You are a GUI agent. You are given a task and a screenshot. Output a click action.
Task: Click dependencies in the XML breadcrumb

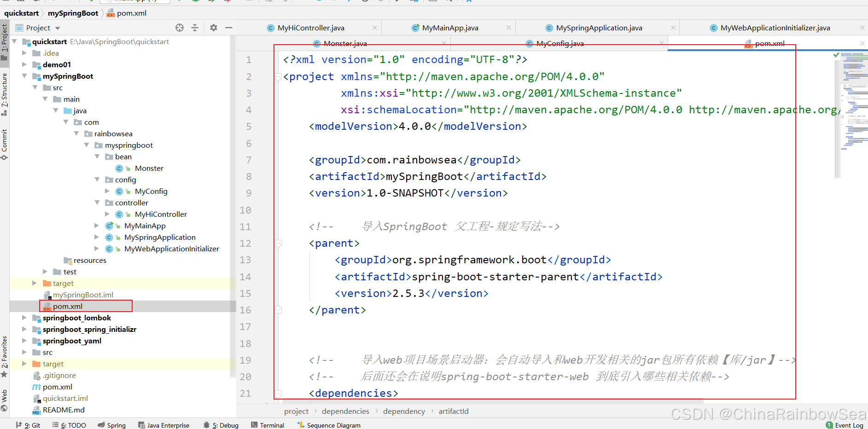(345, 411)
